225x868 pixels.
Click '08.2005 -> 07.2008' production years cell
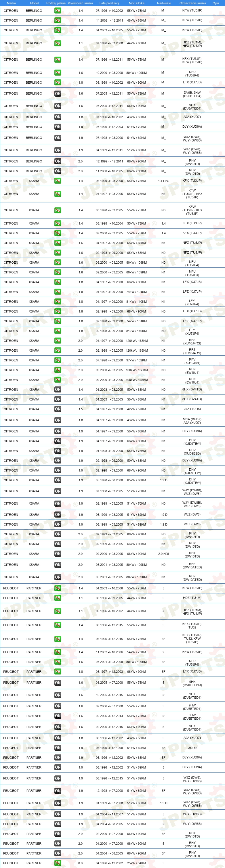pyautogui.click(x=109, y=683)
